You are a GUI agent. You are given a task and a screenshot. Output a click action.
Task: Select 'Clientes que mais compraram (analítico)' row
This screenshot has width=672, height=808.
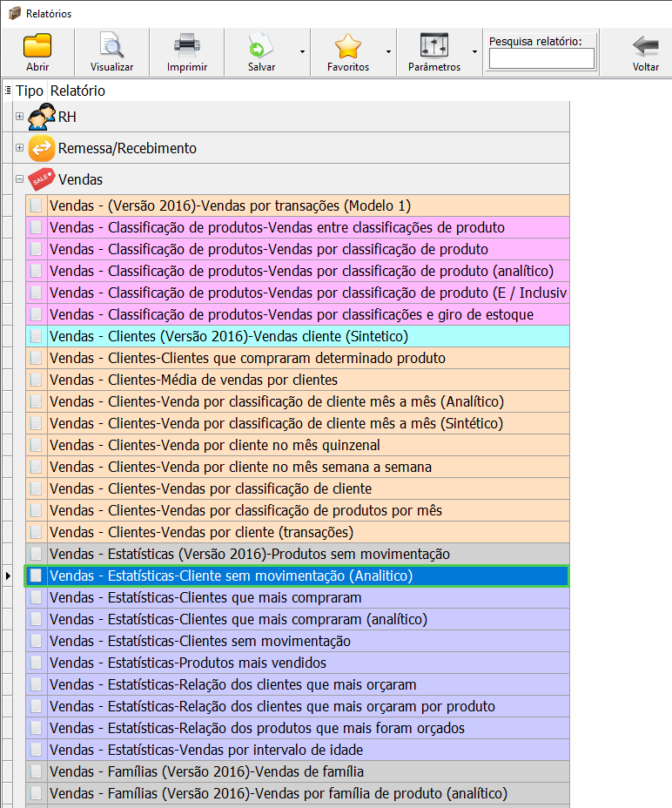point(298,619)
